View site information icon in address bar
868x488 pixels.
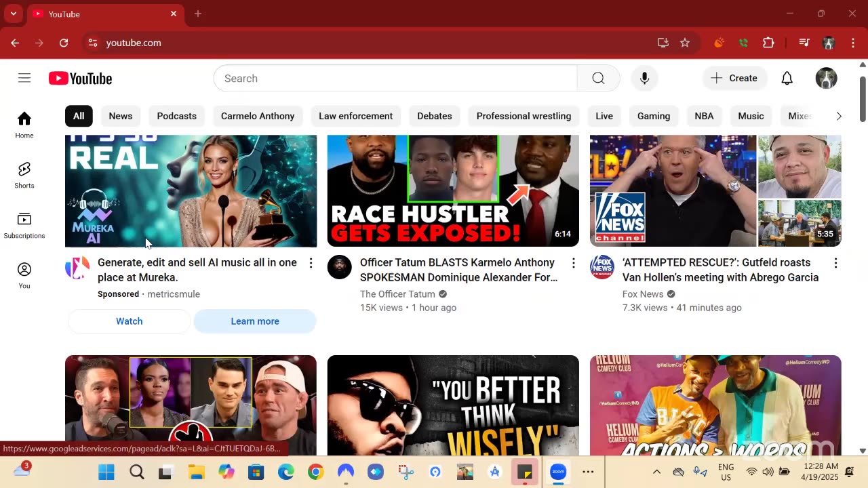point(93,43)
